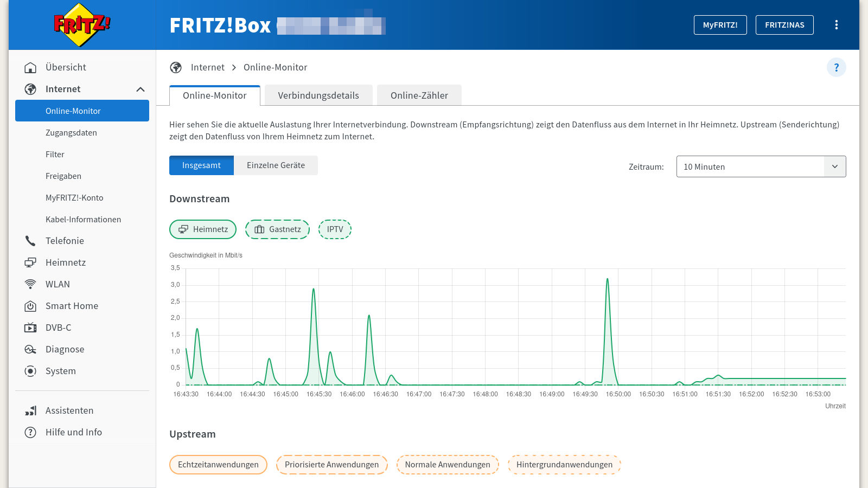
Task: Open DVB-C via its TV icon
Action: (x=31, y=328)
